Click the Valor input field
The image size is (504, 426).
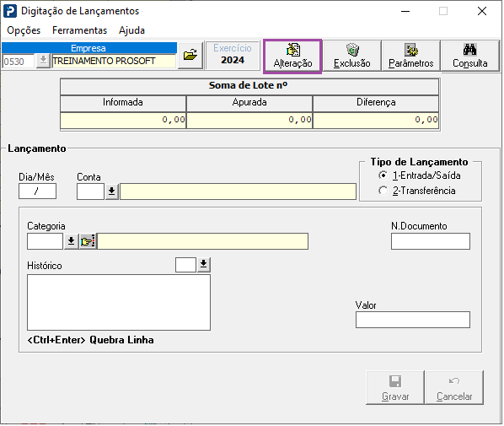click(x=413, y=320)
